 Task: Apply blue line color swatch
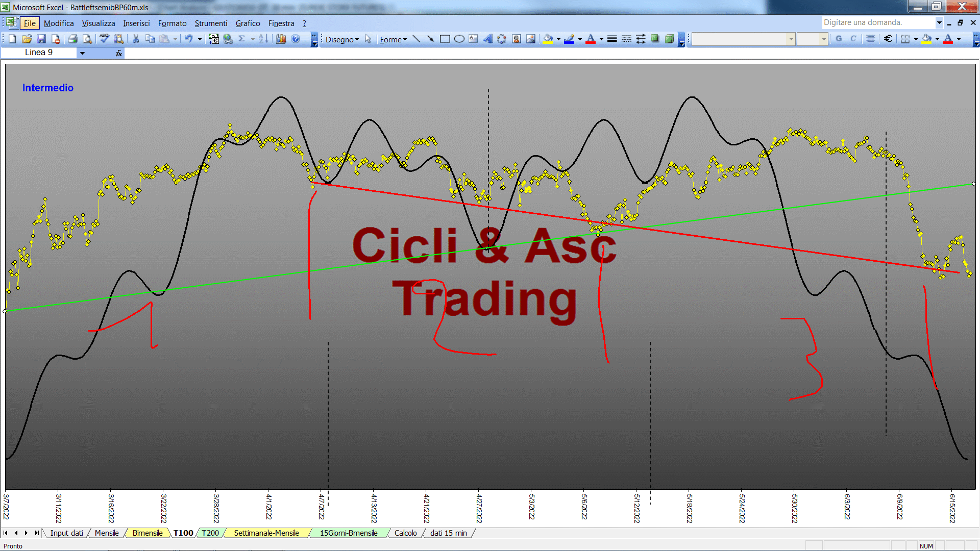(x=569, y=39)
